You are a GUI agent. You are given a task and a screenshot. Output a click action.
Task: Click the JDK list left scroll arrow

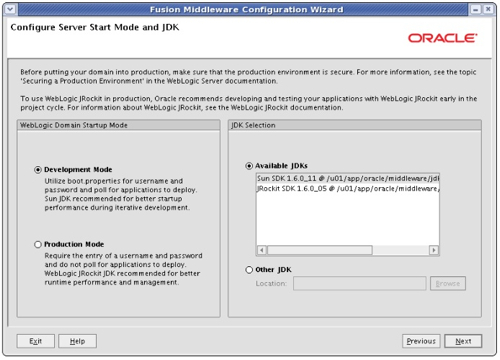pos(262,250)
